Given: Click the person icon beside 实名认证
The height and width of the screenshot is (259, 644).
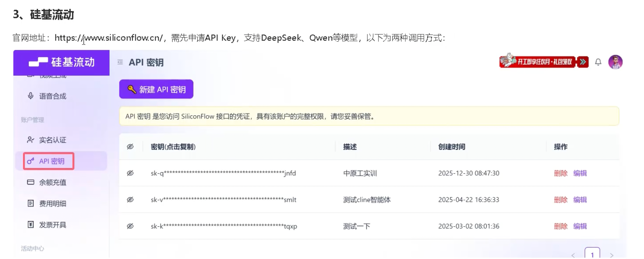Looking at the screenshot, I should (x=31, y=140).
